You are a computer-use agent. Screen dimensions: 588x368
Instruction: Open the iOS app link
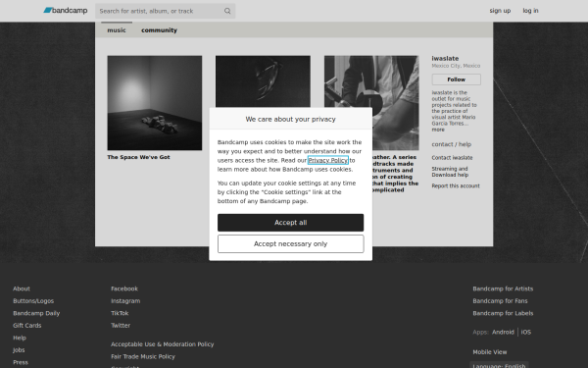525,333
